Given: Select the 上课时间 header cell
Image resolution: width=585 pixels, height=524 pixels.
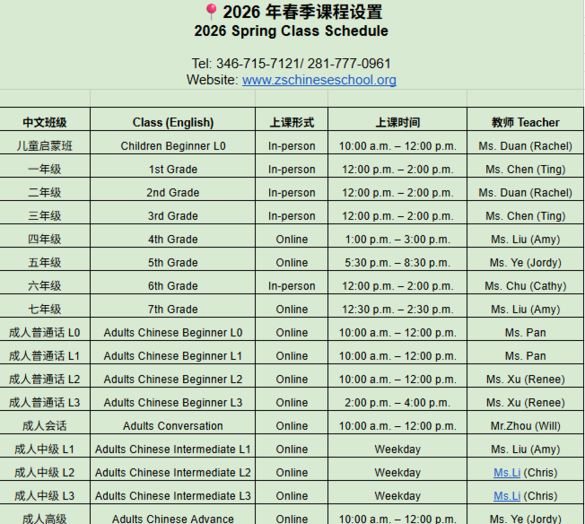Looking at the screenshot, I should pyautogui.click(x=397, y=119).
